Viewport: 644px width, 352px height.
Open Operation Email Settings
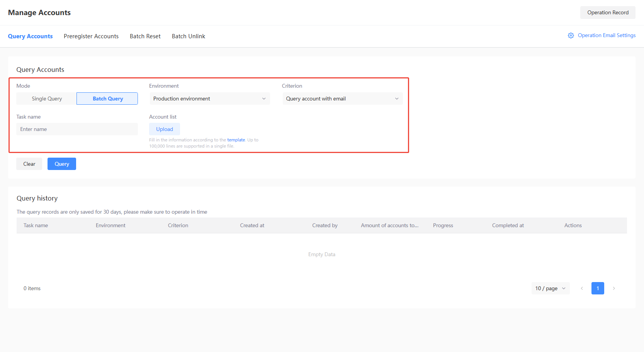click(606, 35)
